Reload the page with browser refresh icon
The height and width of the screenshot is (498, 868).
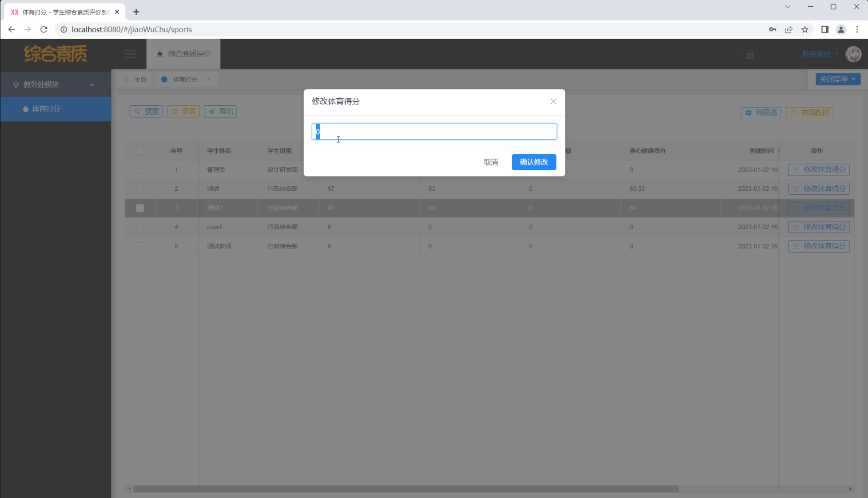44,29
